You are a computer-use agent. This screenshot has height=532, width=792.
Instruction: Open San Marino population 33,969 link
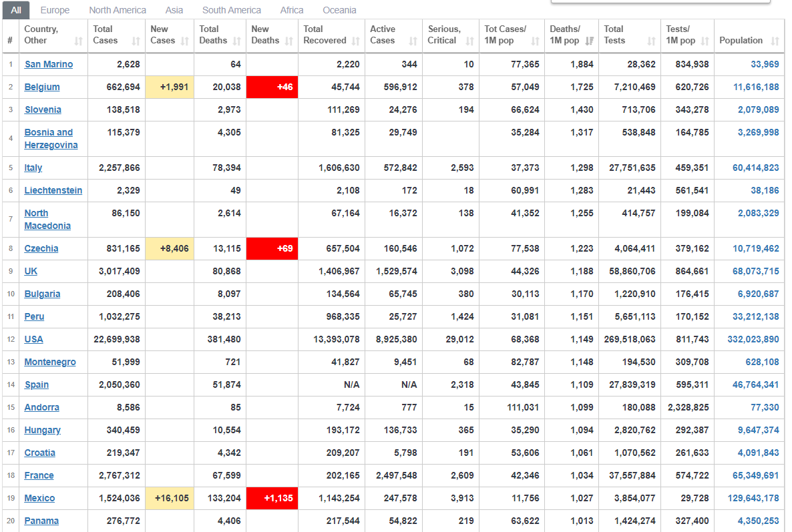click(x=765, y=64)
